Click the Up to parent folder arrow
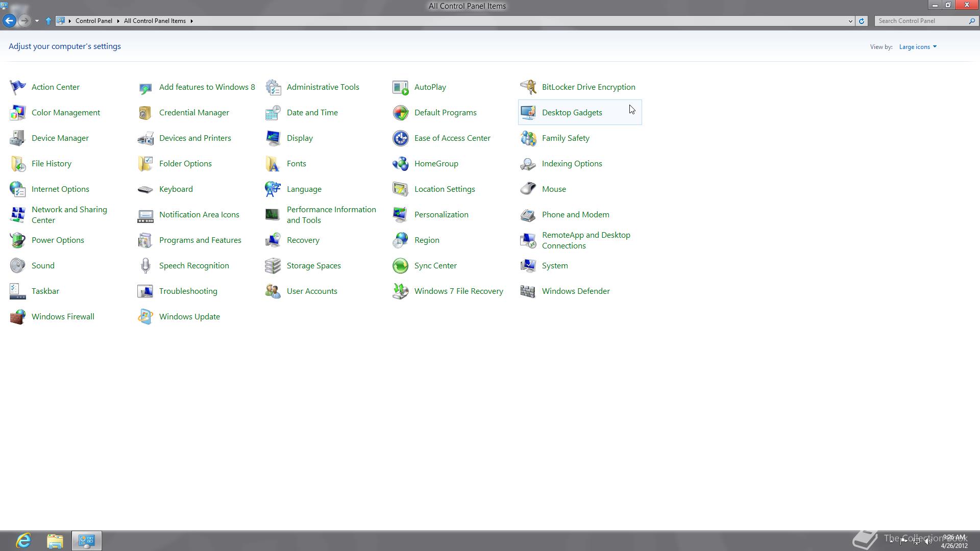980x551 pixels. point(48,21)
